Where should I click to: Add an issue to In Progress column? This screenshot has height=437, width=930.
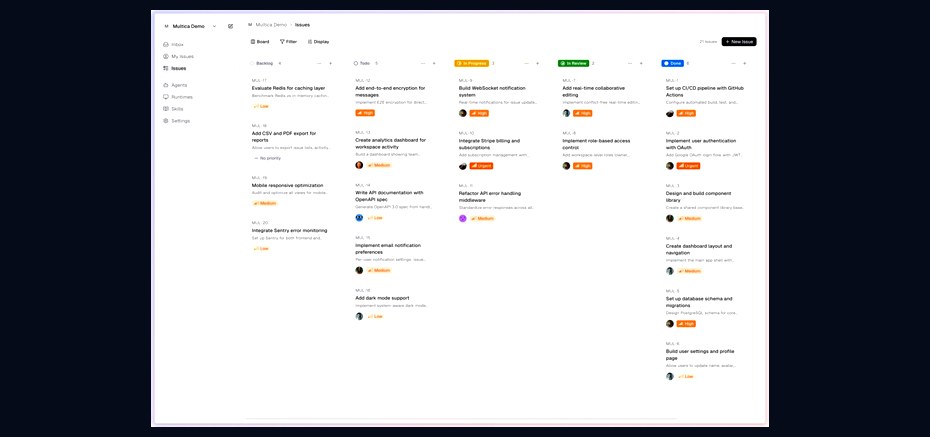pyautogui.click(x=537, y=63)
